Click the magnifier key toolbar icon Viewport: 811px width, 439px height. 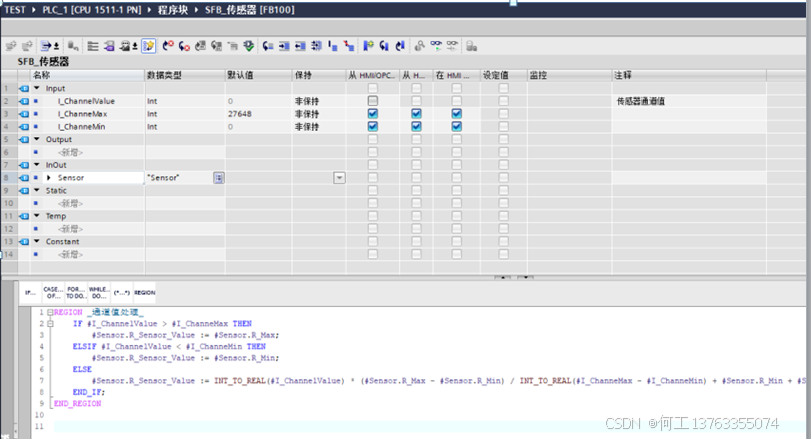point(419,46)
